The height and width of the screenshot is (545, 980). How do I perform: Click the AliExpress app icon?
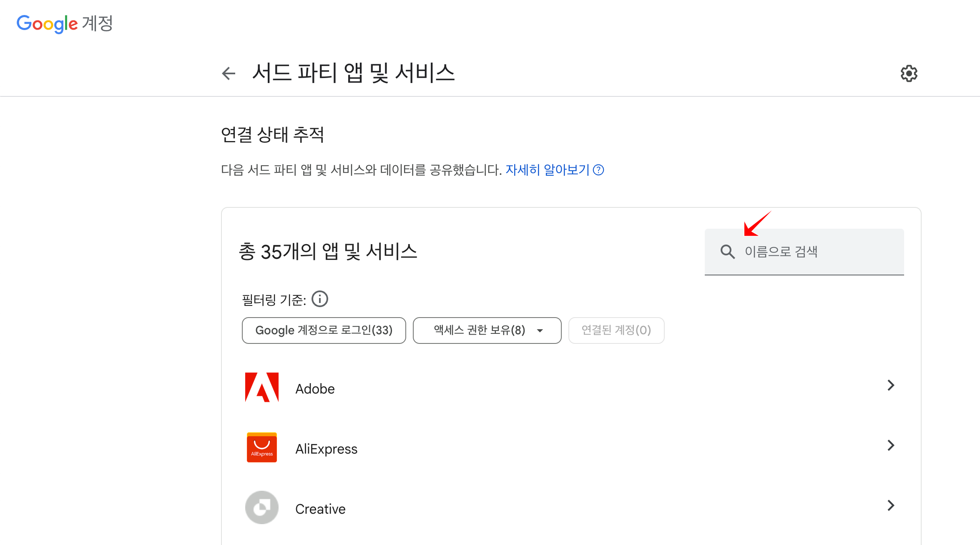[x=262, y=447]
